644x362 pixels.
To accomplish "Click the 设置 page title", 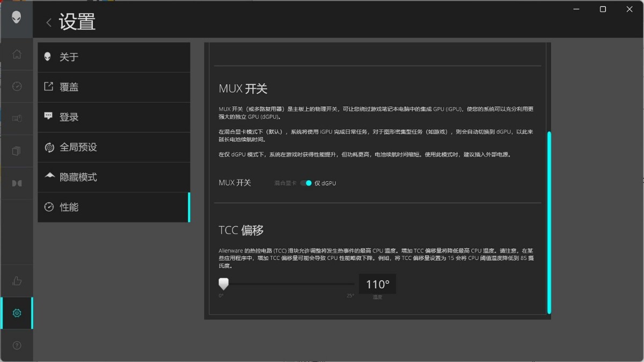I will point(77,22).
